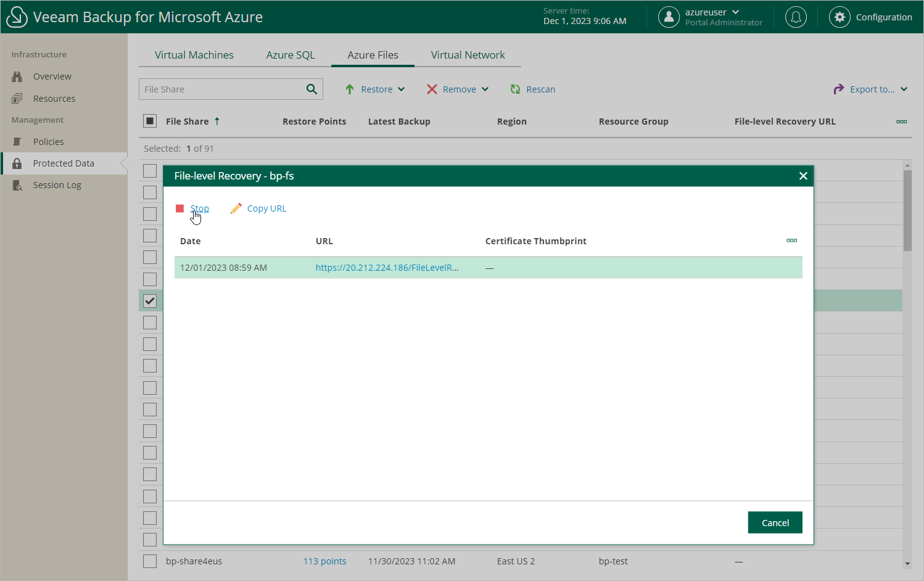Open the 113 points link
924x581 pixels.
[x=325, y=561]
